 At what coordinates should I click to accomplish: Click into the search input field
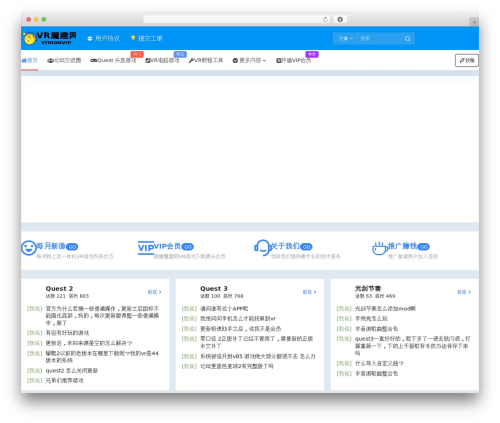pos(380,38)
